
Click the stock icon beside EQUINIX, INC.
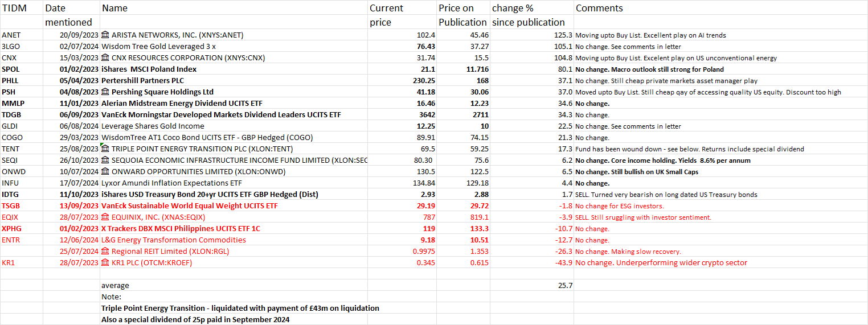tap(105, 217)
